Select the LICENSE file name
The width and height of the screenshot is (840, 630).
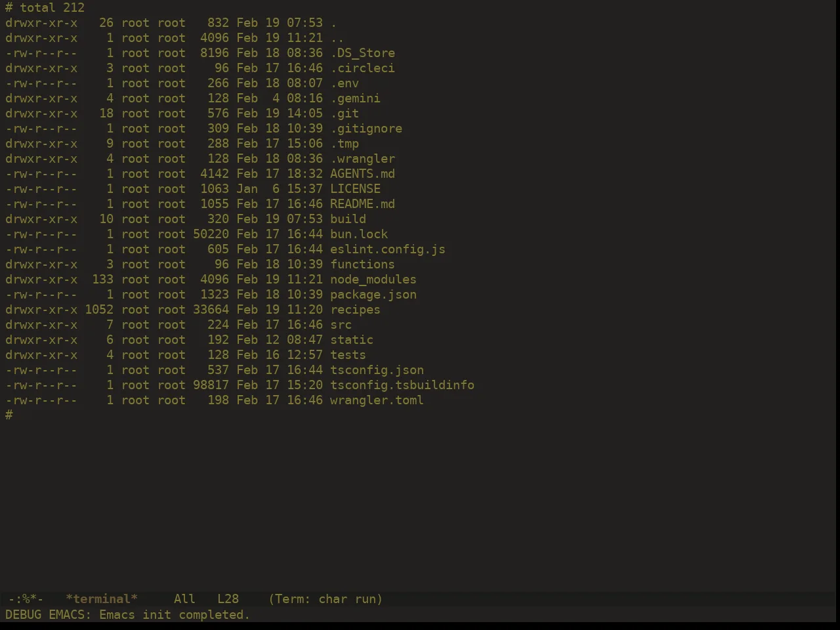click(355, 189)
